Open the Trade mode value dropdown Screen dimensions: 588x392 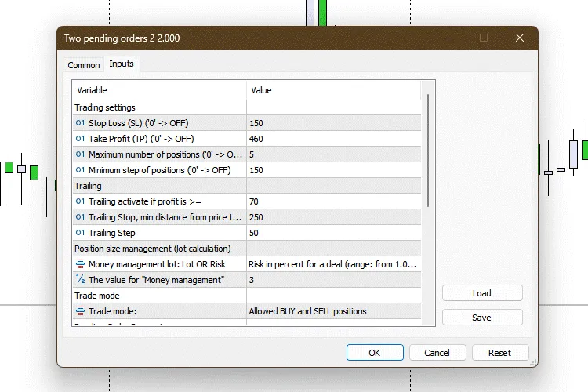pyautogui.click(x=333, y=311)
